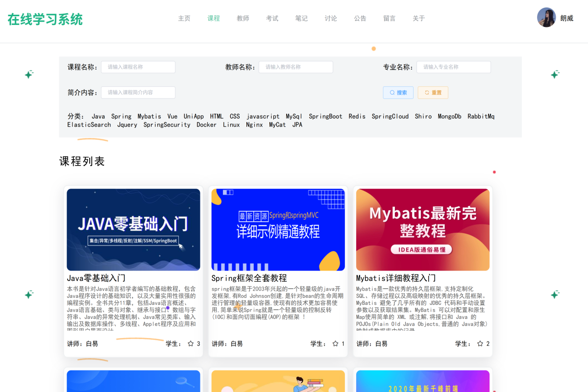The width and height of the screenshot is (588, 392).
Task: Switch to the 教师 navigation tab
Action: (243, 18)
